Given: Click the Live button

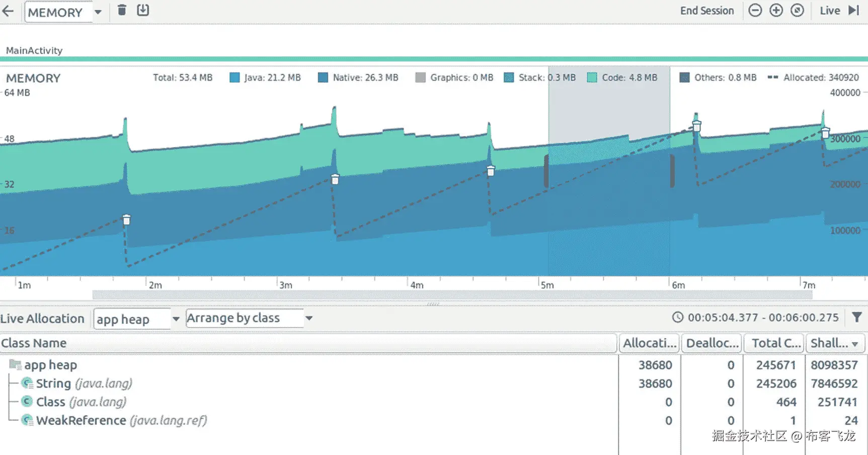Looking at the screenshot, I should point(830,11).
